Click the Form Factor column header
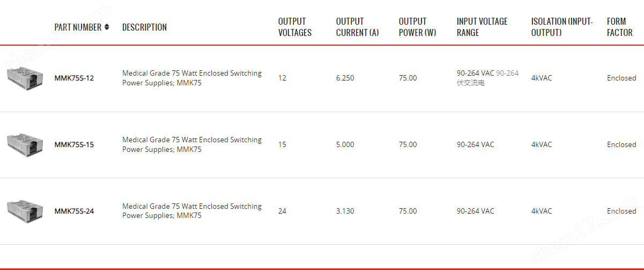This screenshot has height=270, width=644. tap(620, 27)
